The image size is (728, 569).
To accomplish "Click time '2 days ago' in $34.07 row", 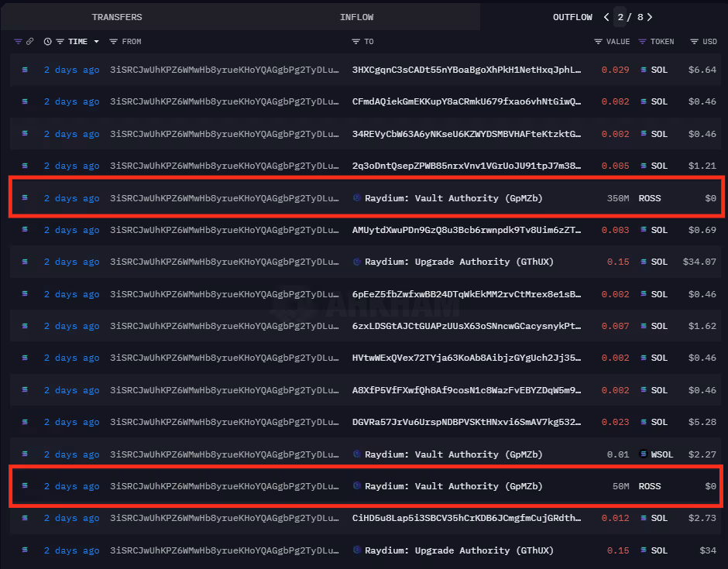I will [x=72, y=262].
